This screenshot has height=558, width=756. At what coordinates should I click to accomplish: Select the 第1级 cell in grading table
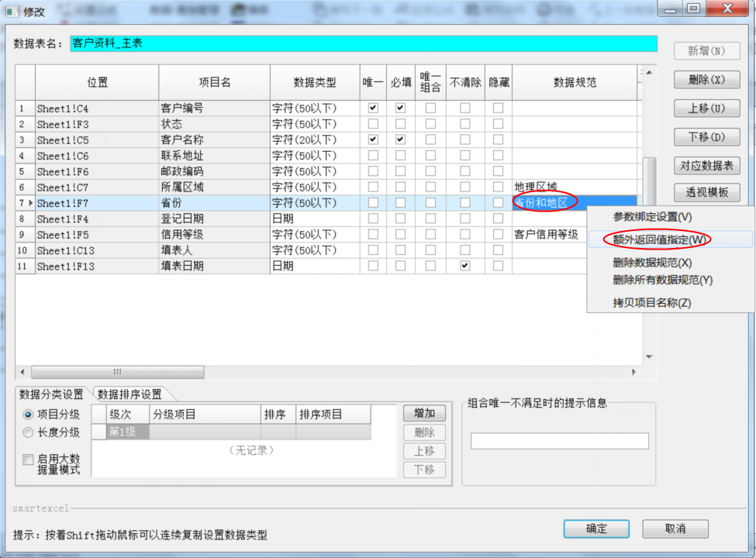(x=128, y=432)
